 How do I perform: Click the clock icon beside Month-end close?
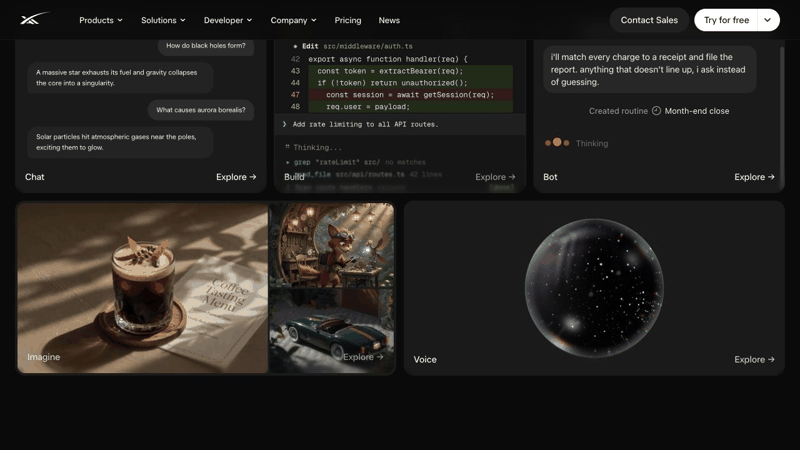click(656, 111)
